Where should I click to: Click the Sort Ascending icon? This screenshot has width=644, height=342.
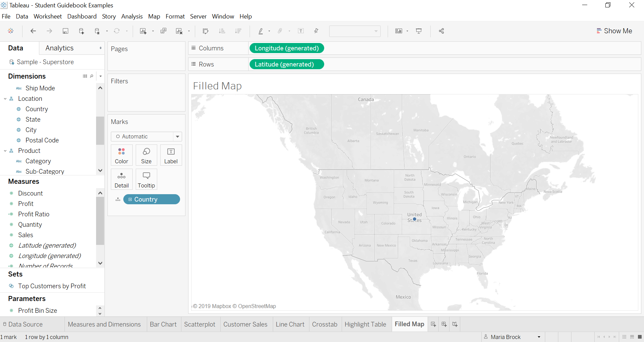click(x=222, y=31)
